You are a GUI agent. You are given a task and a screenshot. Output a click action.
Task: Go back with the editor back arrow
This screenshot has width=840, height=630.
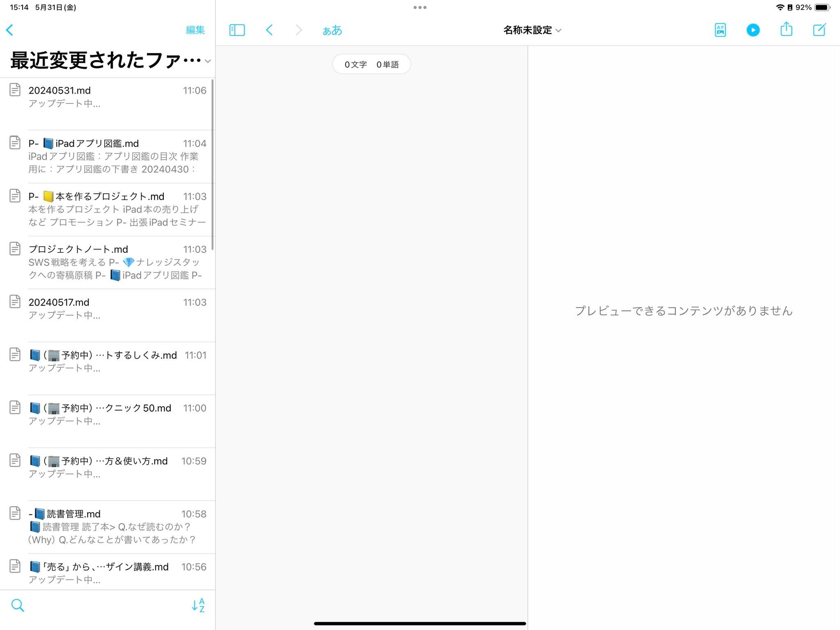coord(269,30)
